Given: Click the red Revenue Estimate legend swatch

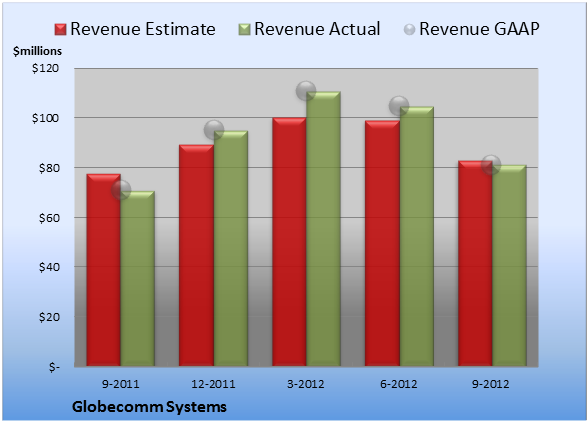Looking at the screenshot, I should click(60, 30).
